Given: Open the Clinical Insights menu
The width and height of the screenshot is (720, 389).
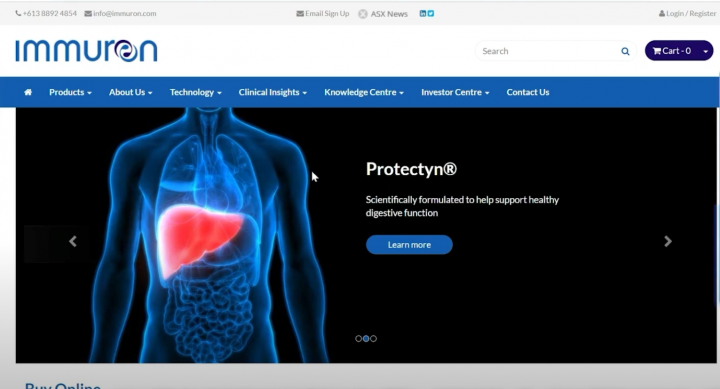Looking at the screenshot, I should [x=272, y=92].
